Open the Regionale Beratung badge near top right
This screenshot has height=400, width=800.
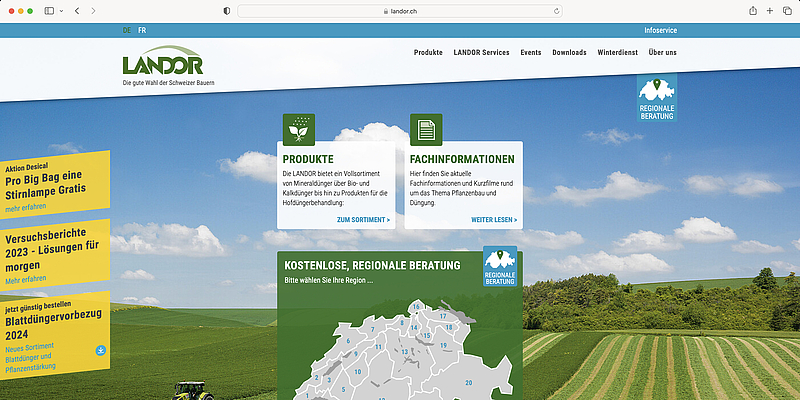[x=657, y=99]
